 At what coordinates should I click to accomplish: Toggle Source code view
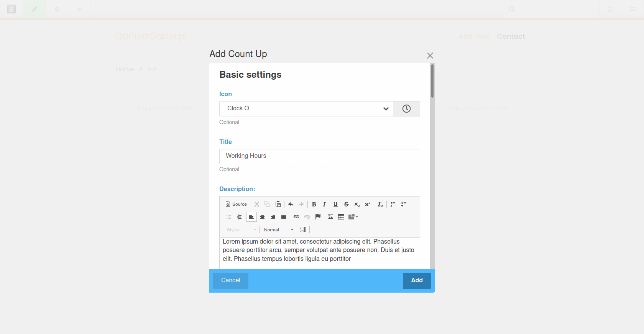point(236,205)
